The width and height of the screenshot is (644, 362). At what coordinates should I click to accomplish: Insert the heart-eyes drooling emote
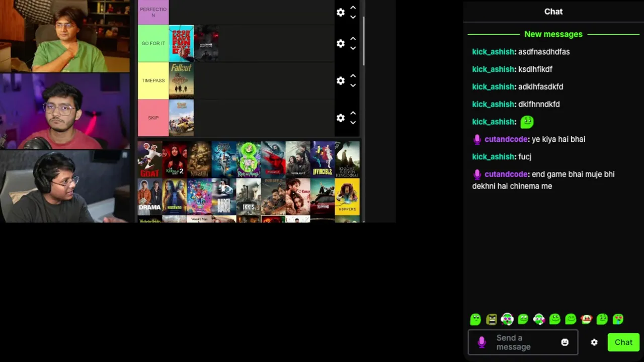(618, 319)
